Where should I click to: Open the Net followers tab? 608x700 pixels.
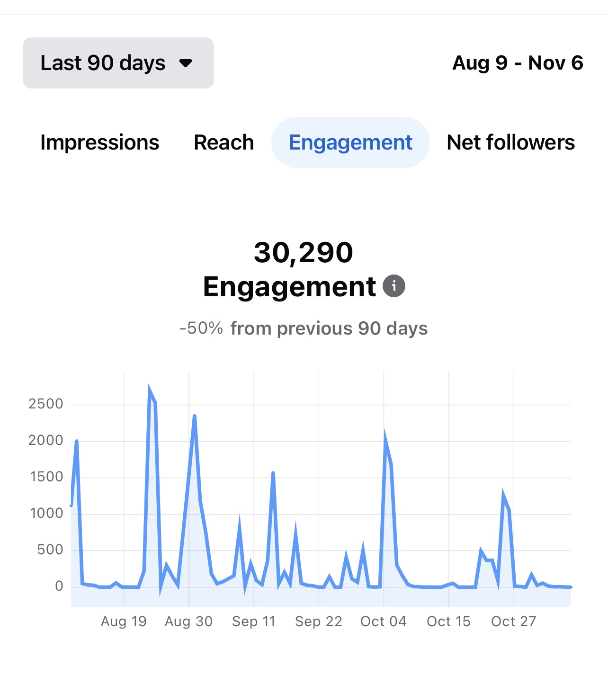(510, 142)
